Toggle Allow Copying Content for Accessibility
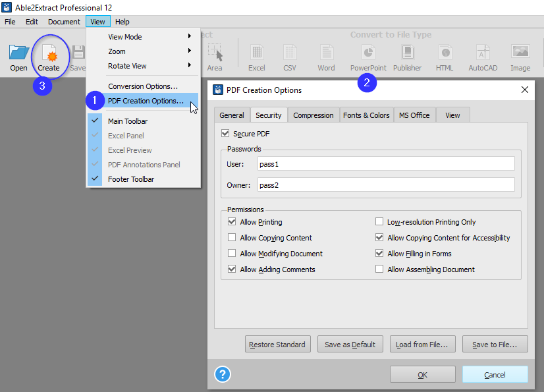 379,237
